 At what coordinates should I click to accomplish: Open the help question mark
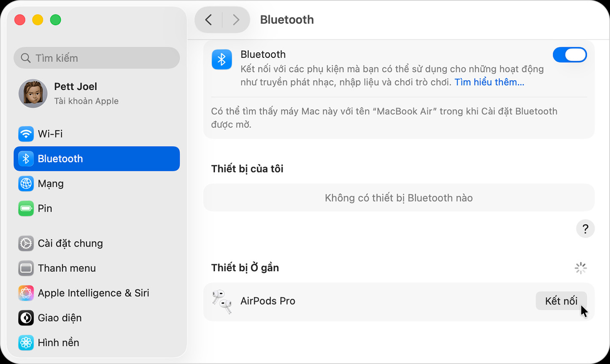point(585,229)
